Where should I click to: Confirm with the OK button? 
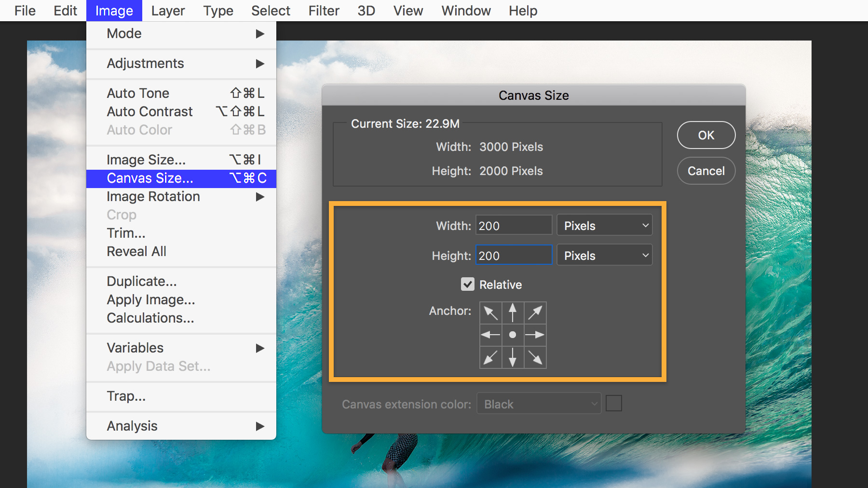tap(705, 135)
